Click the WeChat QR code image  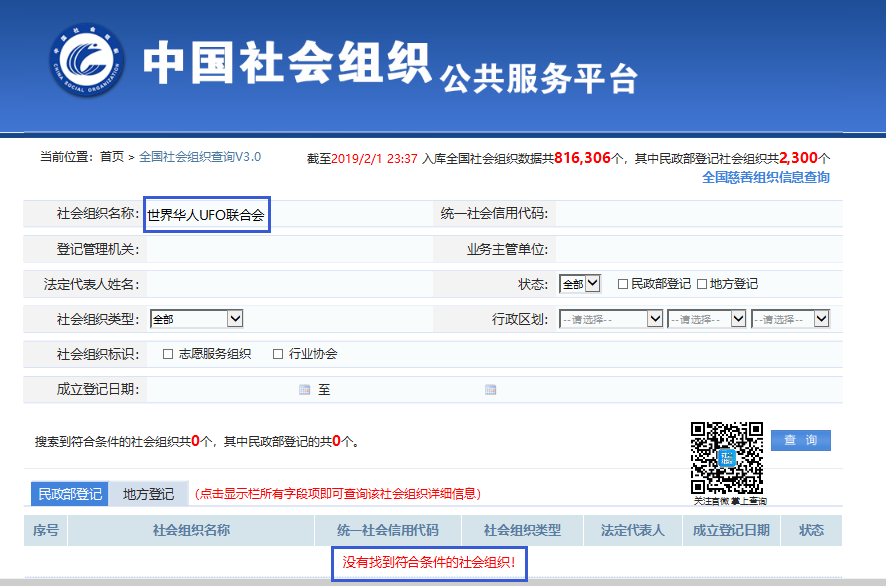[x=727, y=458]
